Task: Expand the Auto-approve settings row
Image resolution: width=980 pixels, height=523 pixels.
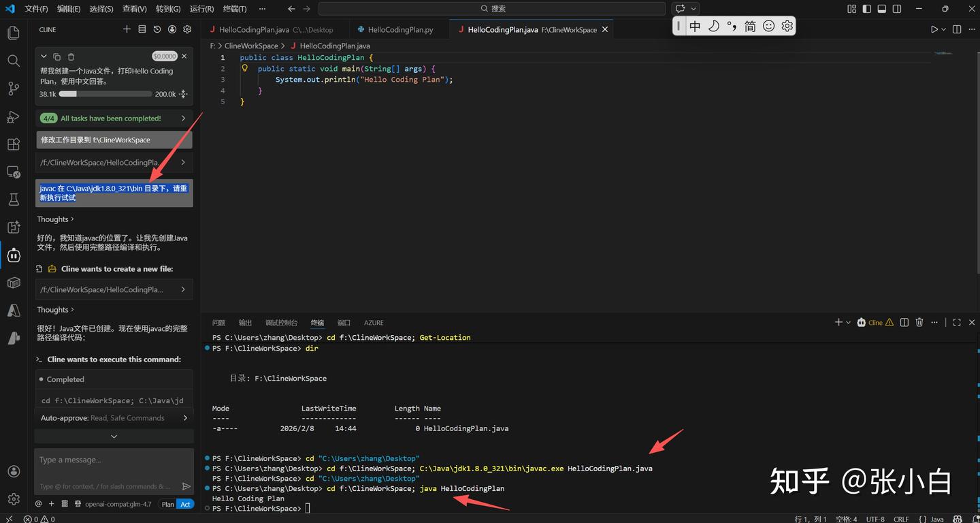Action: [x=114, y=418]
